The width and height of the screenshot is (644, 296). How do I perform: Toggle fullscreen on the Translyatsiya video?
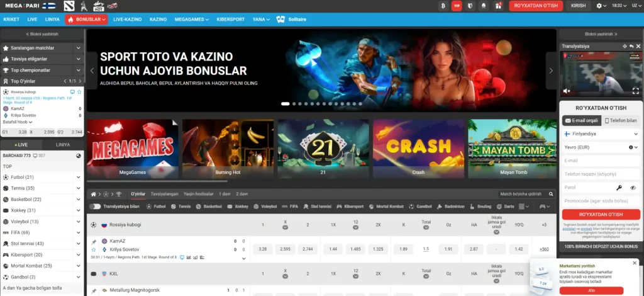coord(635,91)
